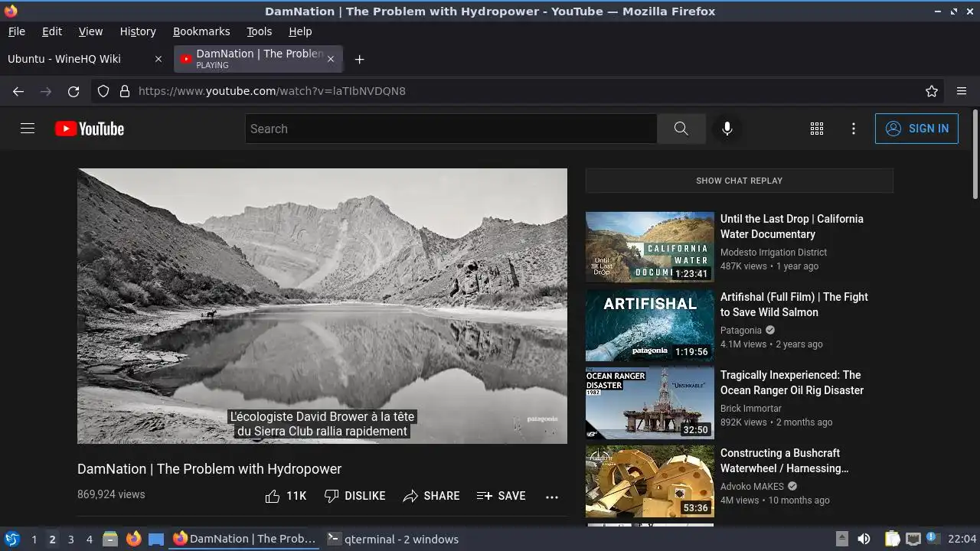Click the ARTIFISHAL video thumbnail
The height and width of the screenshot is (551, 980).
(x=650, y=325)
